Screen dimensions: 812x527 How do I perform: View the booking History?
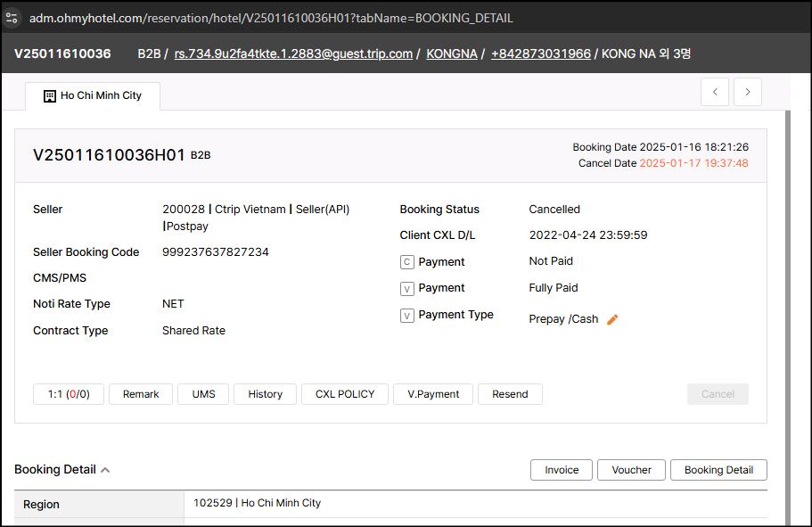point(265,394)
